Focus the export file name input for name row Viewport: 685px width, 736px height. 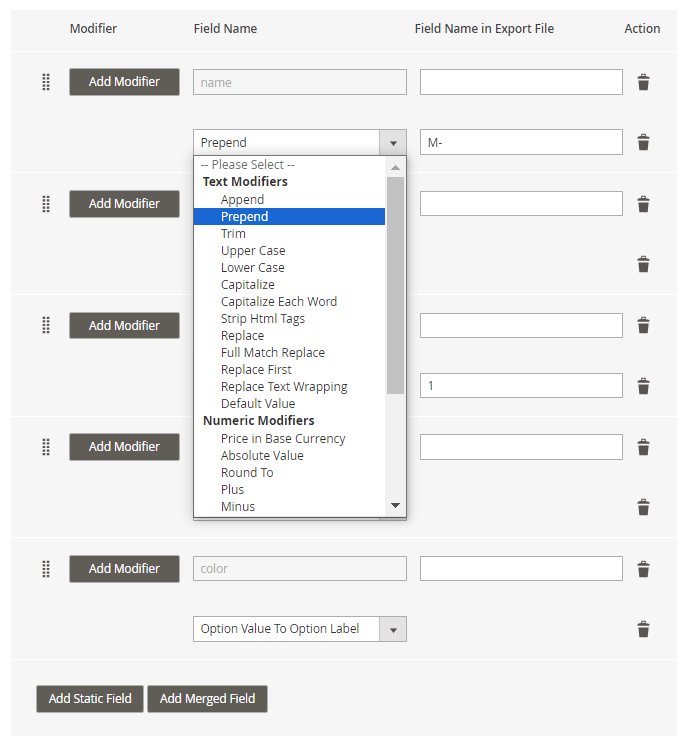click(521, 82)
